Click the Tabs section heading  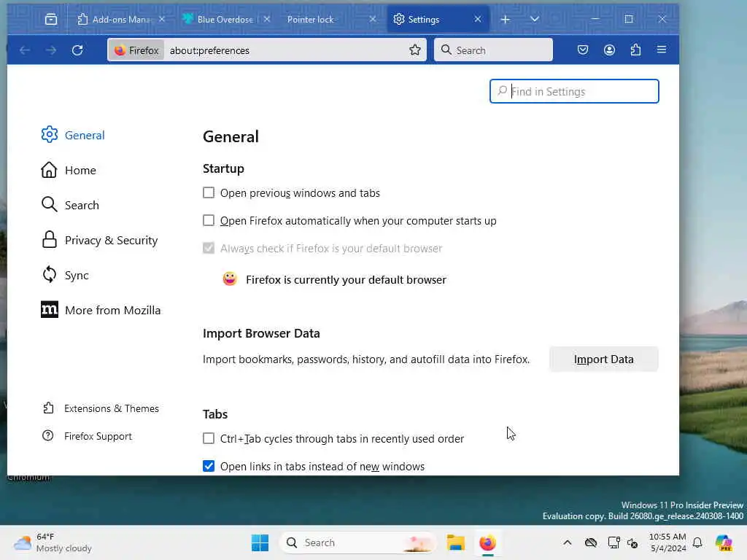pyautogui.click(x=215, y=414)
